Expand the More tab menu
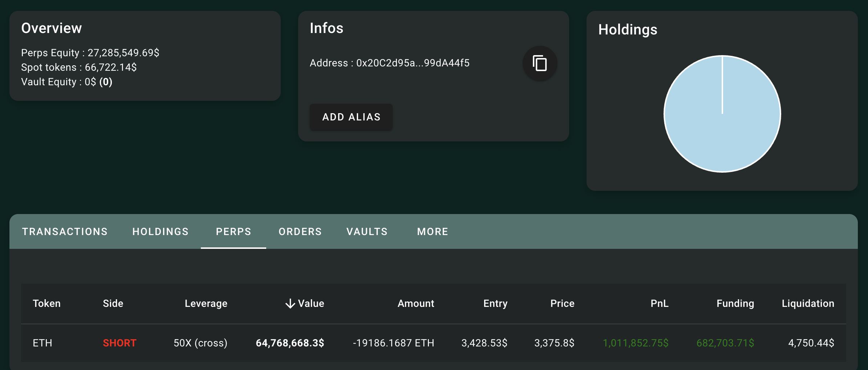Screen dimensions: 868x370 433,231
